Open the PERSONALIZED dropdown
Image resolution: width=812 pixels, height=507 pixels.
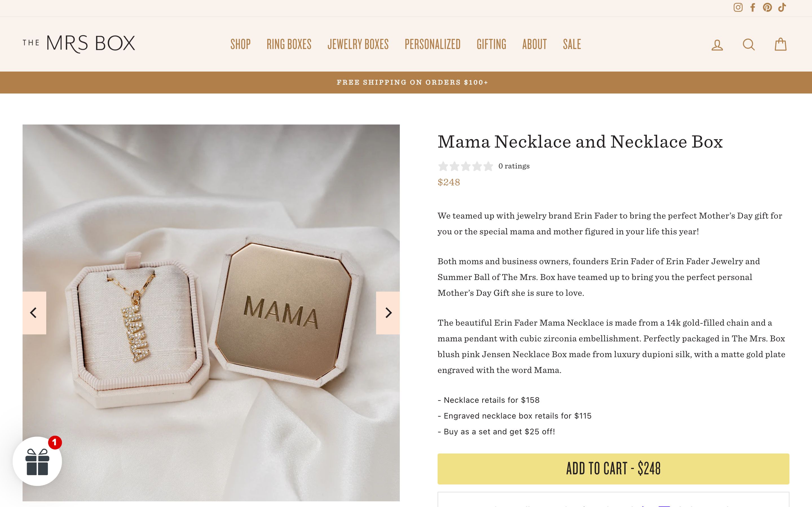click(x=432, y=44)
